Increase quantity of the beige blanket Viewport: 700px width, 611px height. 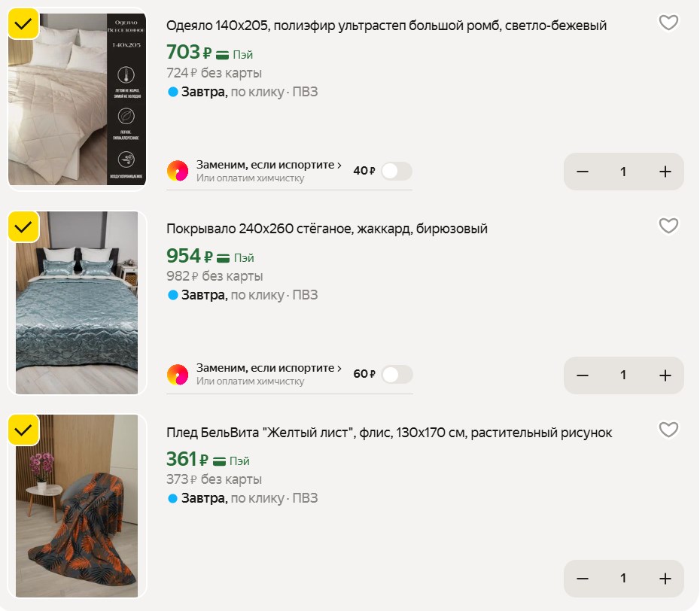665,172
